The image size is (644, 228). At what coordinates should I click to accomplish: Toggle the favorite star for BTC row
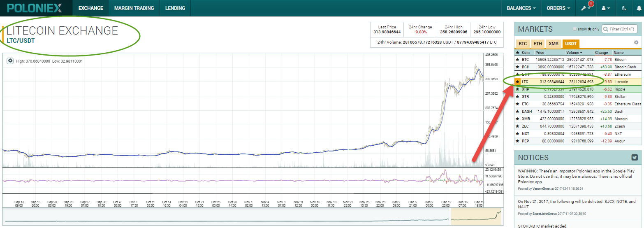coord(517,60)
